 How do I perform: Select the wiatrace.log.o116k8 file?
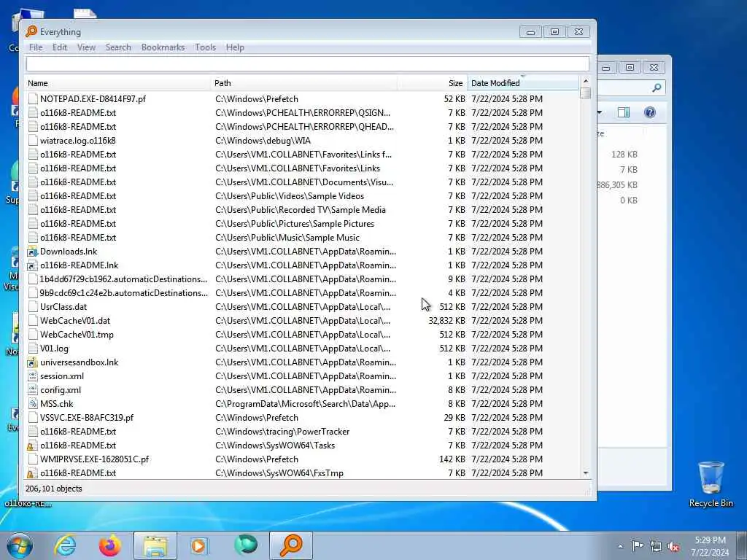[77, 141]
